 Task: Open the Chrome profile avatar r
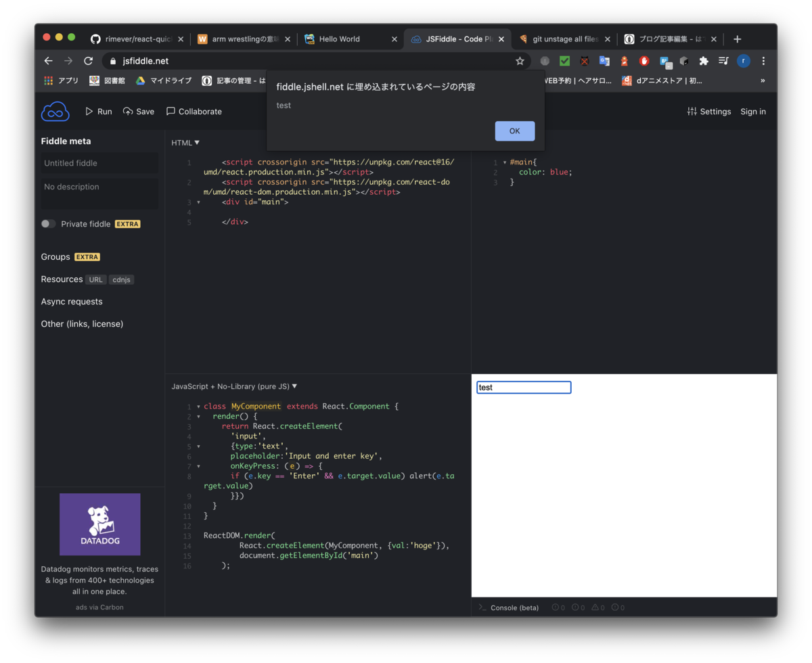click(744, 61)
